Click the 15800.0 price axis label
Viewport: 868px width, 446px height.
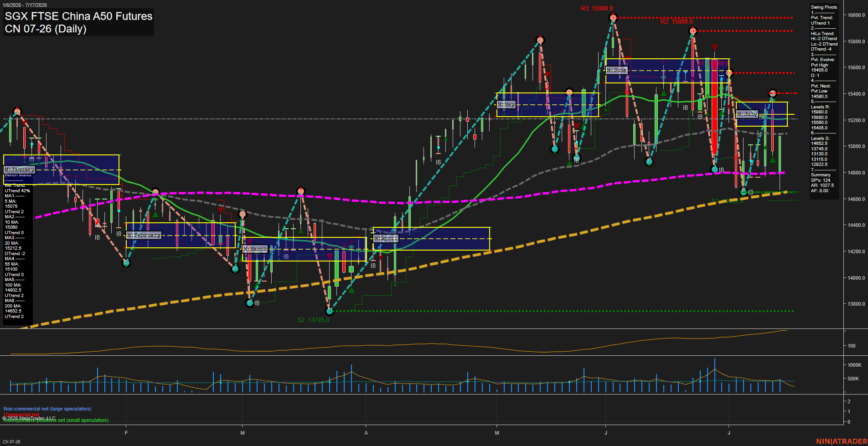click(856, 41)
